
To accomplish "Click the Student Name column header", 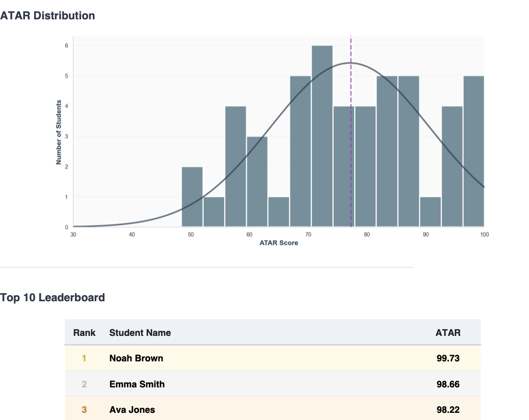I will coord(139,332).
